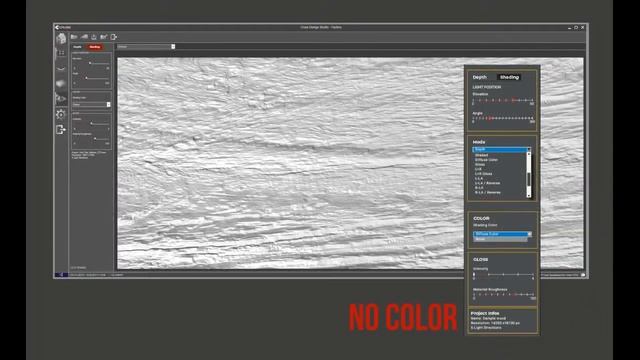Adjust Material Roughness slider in enlarged panel
Image resolution: width=640 pixels, height=360 pixels.
click(503, 294)
